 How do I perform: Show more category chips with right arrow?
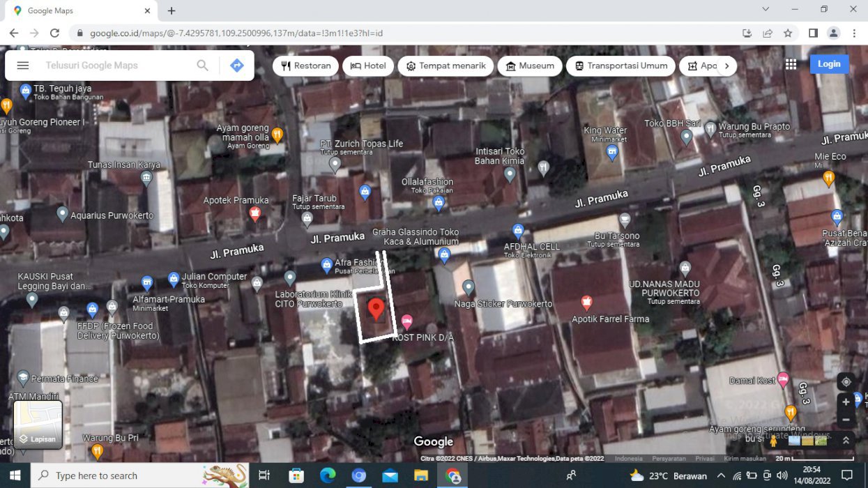click(x=726, y=66)
